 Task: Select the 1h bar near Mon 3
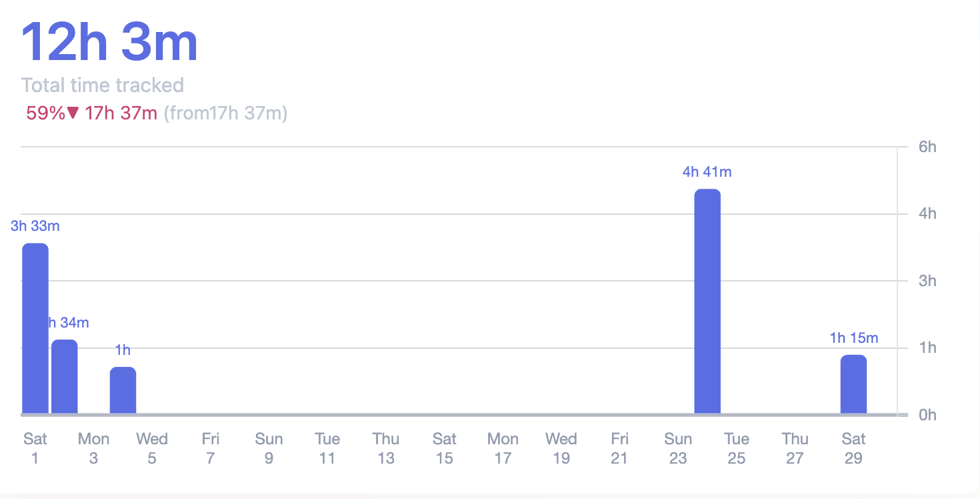coord(123,390)
